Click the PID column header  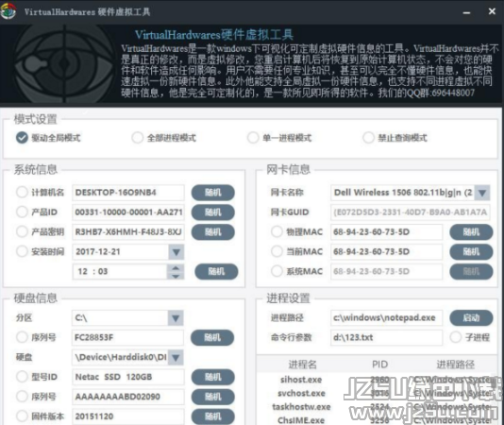(379, 365)
